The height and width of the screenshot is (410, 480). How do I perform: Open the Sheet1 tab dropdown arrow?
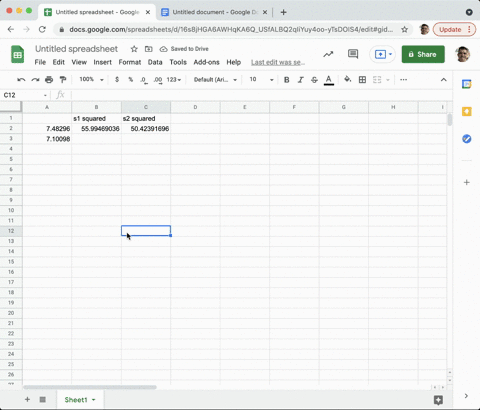click(94, 400)
